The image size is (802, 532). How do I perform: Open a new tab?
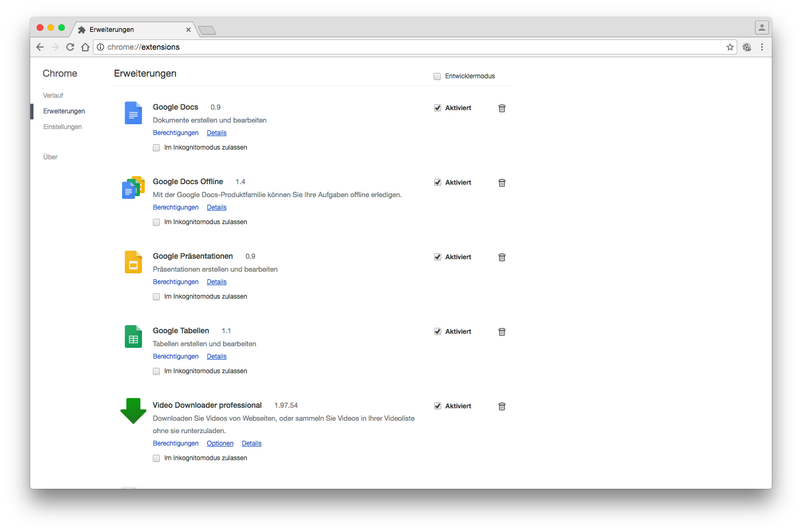coord(207,30)
